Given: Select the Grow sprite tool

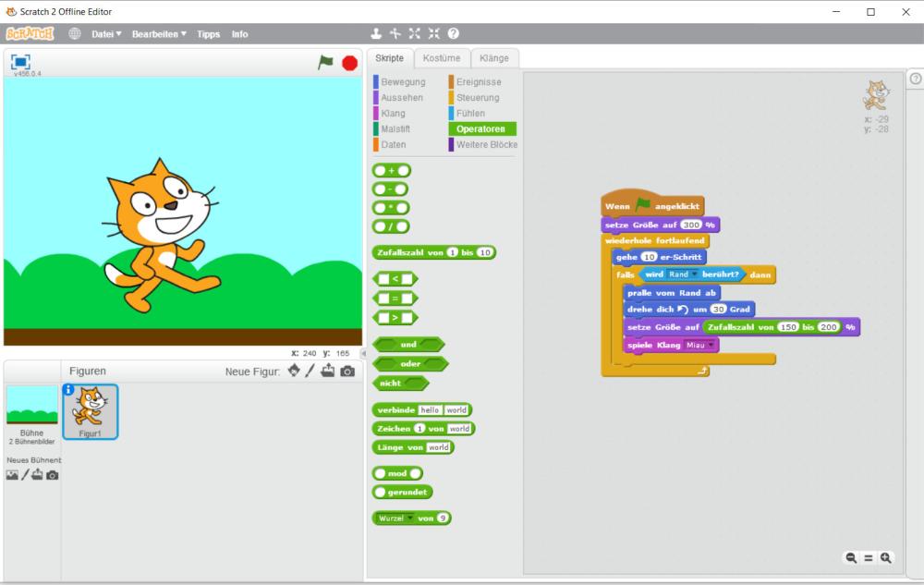Looking at the screenshot, I should [x=415, y=33].
